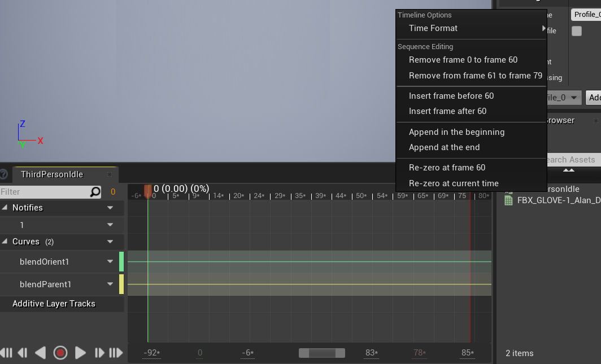This screenshot has width=601, height=364.
Task: Select Re-zero at current time
Action: pos(471,183)
